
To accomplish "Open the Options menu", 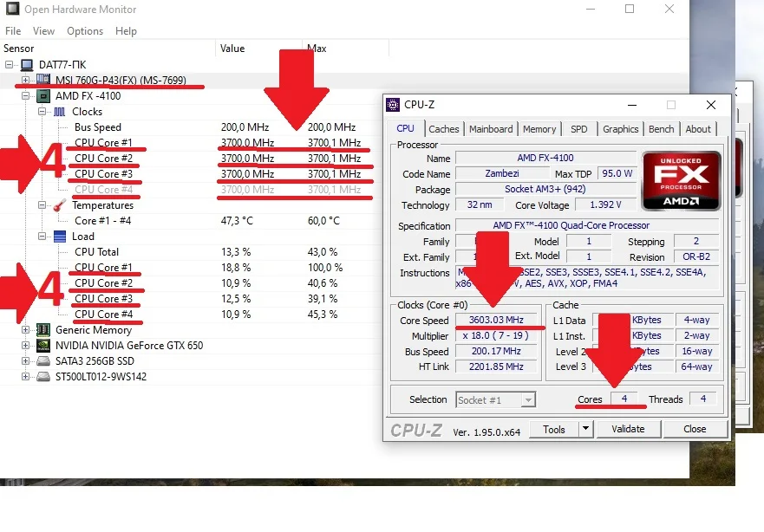I will [85, 31].
